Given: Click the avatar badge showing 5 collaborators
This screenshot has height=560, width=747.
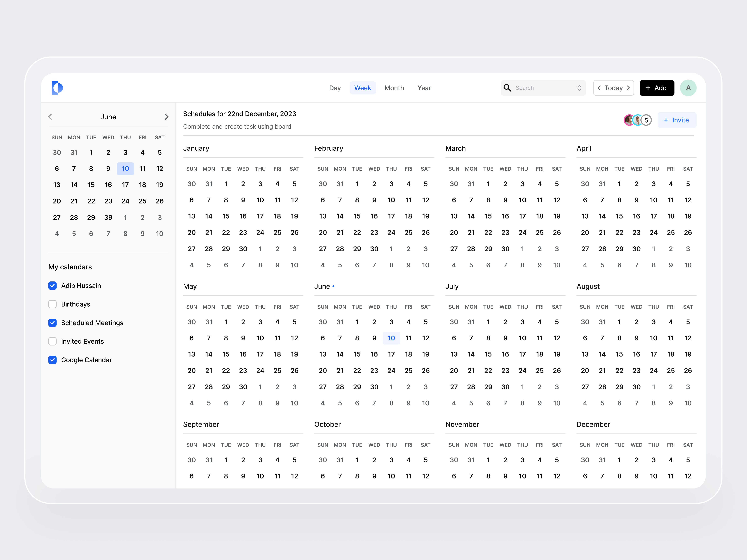Looking at the screenshot, I should 646,120.
